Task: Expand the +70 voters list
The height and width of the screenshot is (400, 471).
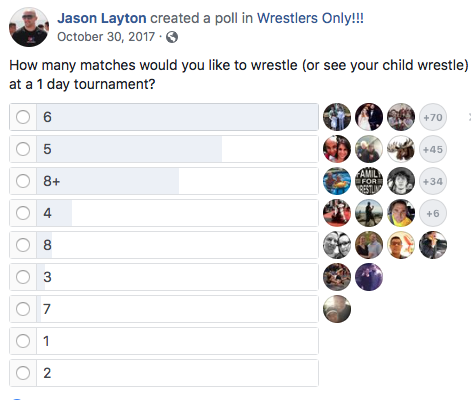Action: 433,117
